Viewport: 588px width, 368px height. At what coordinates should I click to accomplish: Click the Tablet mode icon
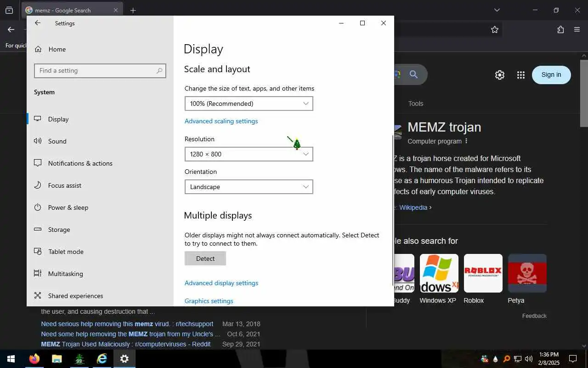(38, 252)
